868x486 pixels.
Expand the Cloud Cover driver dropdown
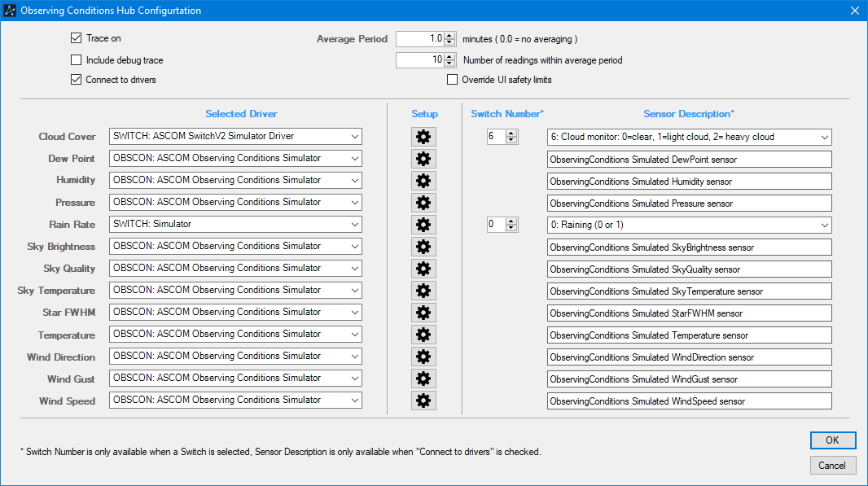[x=353, y=137]
